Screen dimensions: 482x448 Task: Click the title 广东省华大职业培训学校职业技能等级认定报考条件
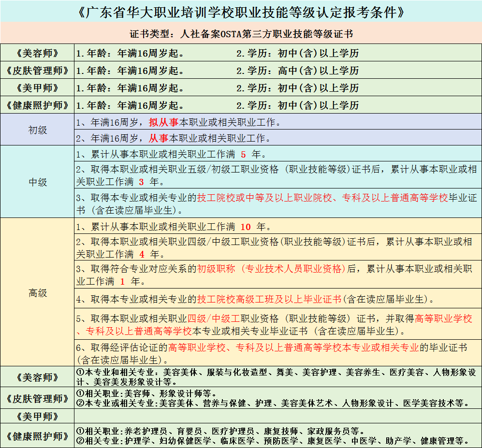click(241, 12)
